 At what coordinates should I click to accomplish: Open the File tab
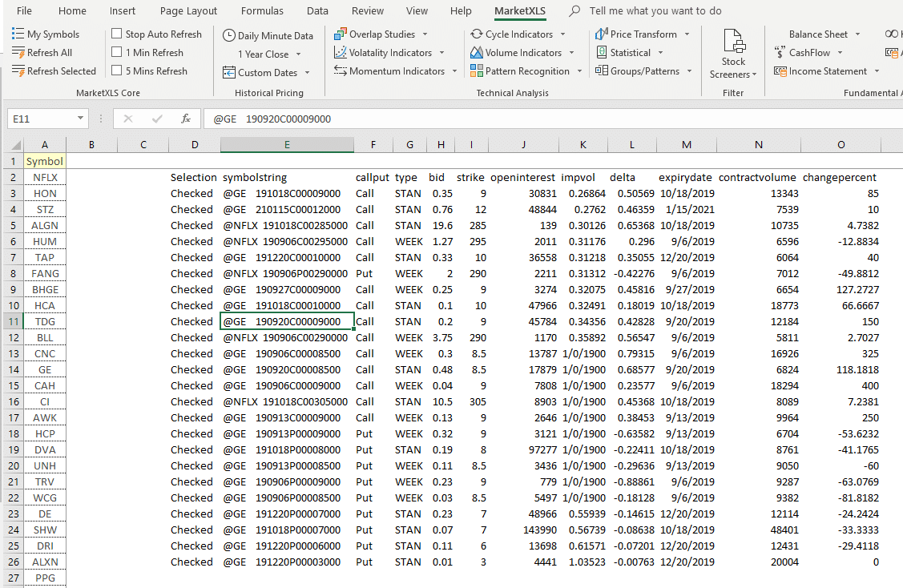click(24, 11)
